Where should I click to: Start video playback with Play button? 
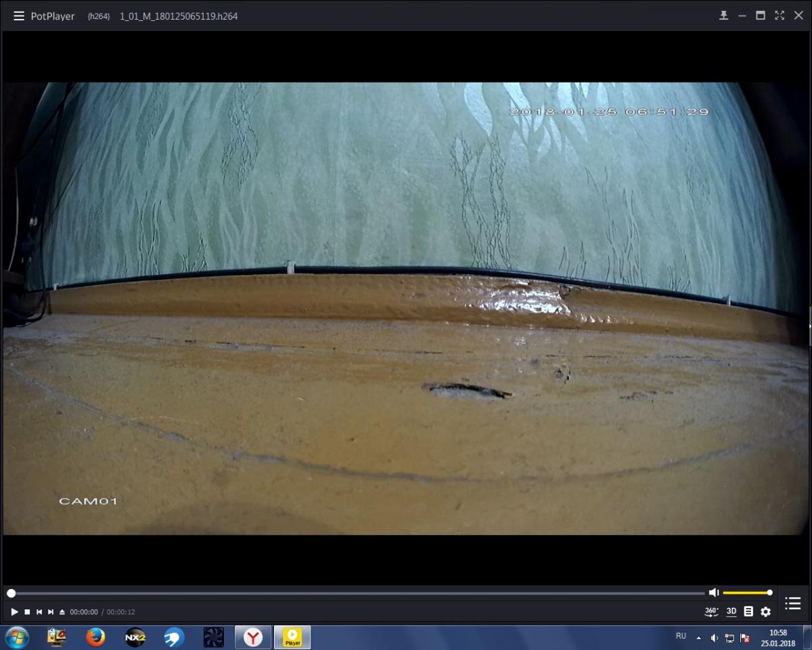click(14, 611)
